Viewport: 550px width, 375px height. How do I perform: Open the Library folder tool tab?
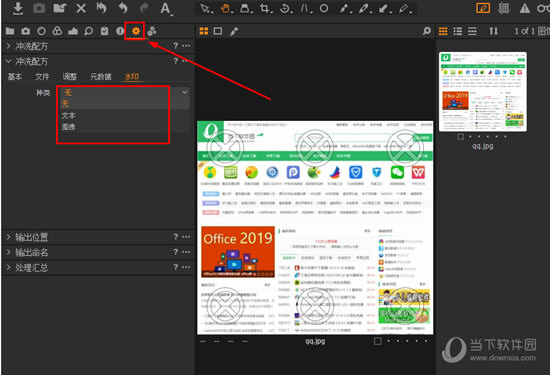[10, 31]
